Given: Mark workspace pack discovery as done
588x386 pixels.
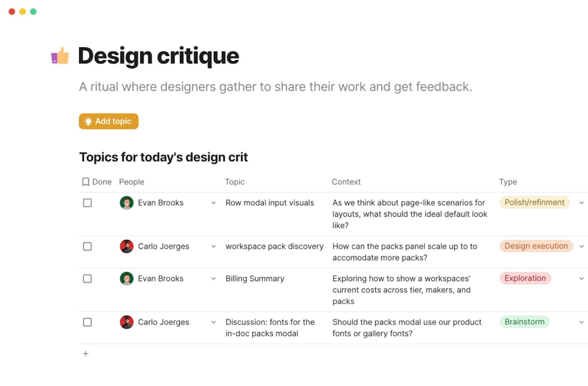Looking at the screenshot, I should click(87, 246).
